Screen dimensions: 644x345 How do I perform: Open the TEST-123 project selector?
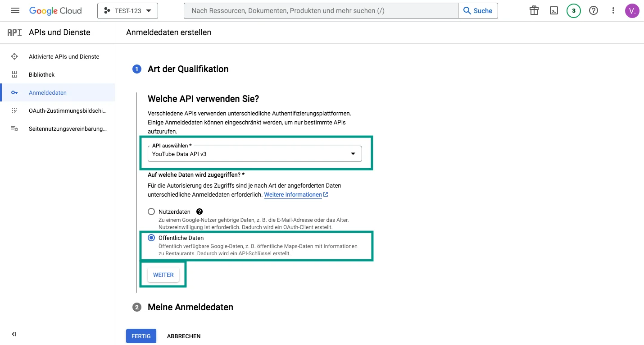coord(127,10)
